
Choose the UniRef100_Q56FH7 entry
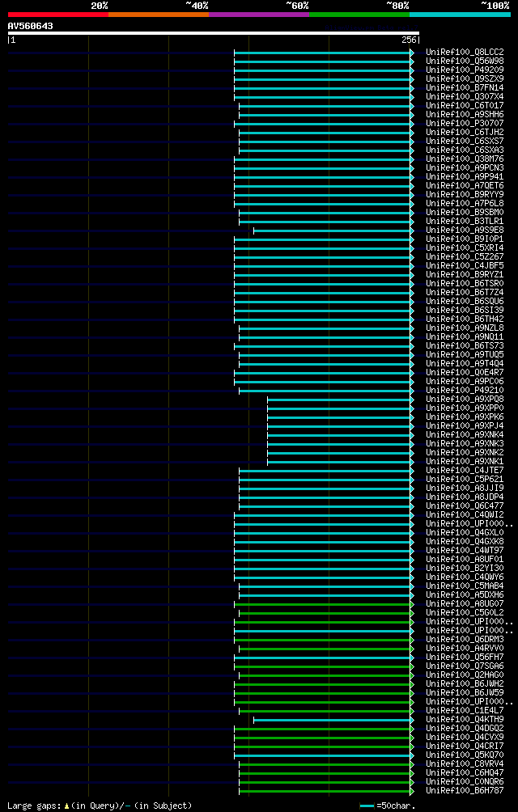(465, 657)
